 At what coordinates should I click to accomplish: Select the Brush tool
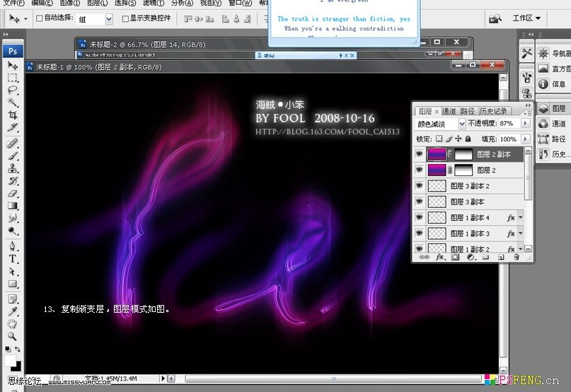[x=12, y=156]
